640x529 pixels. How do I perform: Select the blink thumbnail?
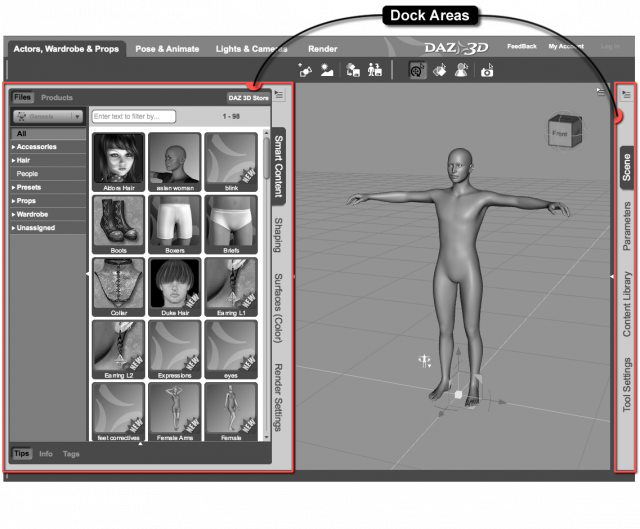[x=231, y=162]
